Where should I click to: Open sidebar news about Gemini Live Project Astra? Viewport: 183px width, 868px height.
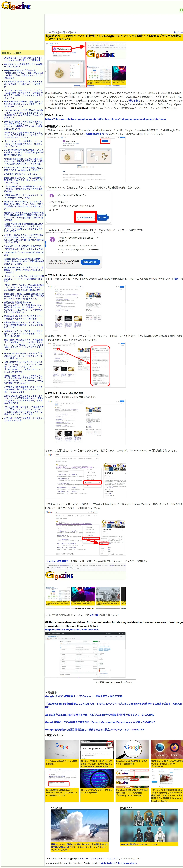point(24,205)
